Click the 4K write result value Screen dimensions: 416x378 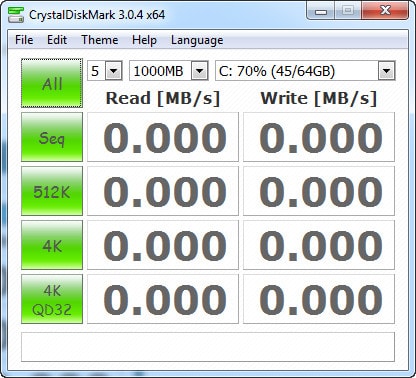(319, 245)
